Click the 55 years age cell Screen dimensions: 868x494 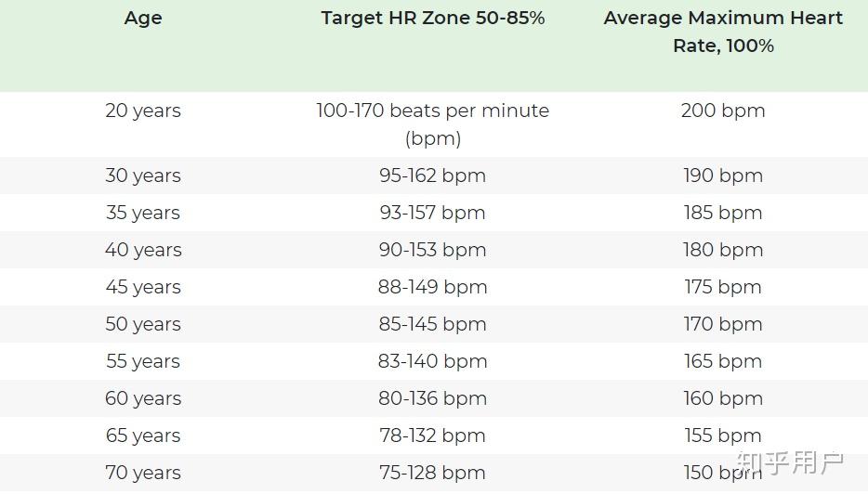point(143,361)
